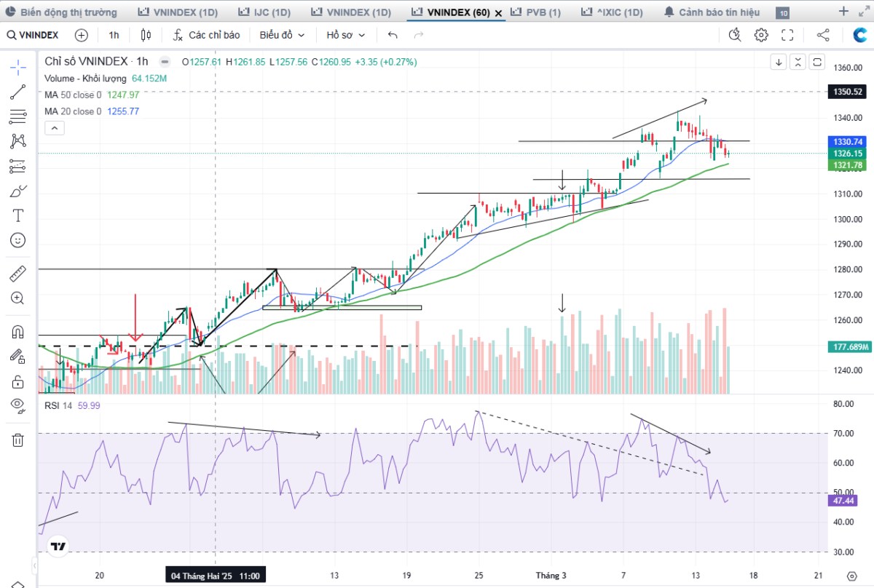Move pane down with arrow button

pyautogui.click(x=779, y=62)
